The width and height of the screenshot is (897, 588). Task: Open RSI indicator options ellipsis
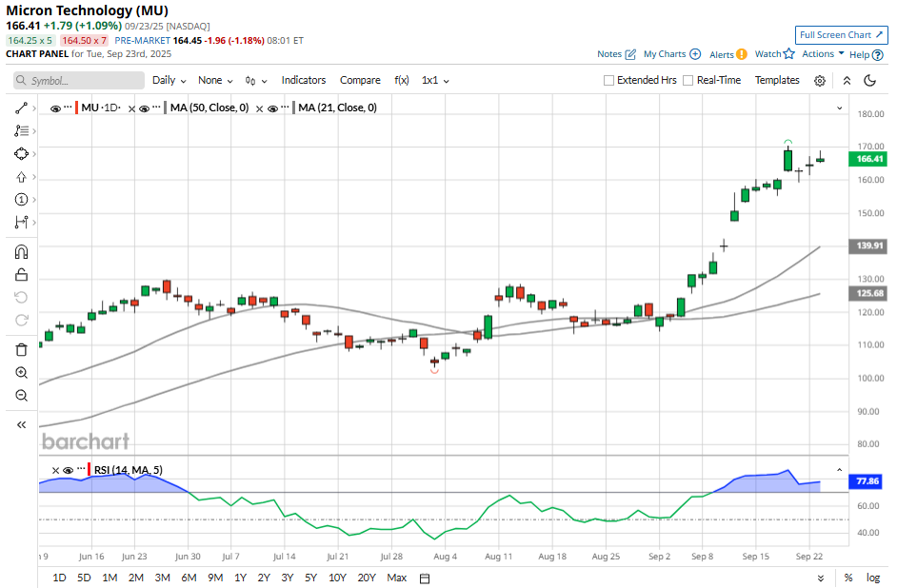(81, 468)
